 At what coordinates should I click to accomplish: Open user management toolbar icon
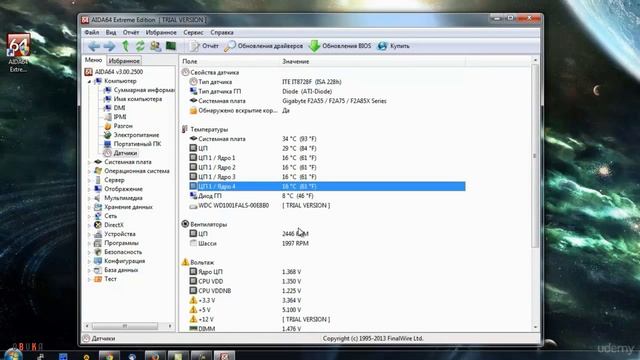(x=155, y=46)
